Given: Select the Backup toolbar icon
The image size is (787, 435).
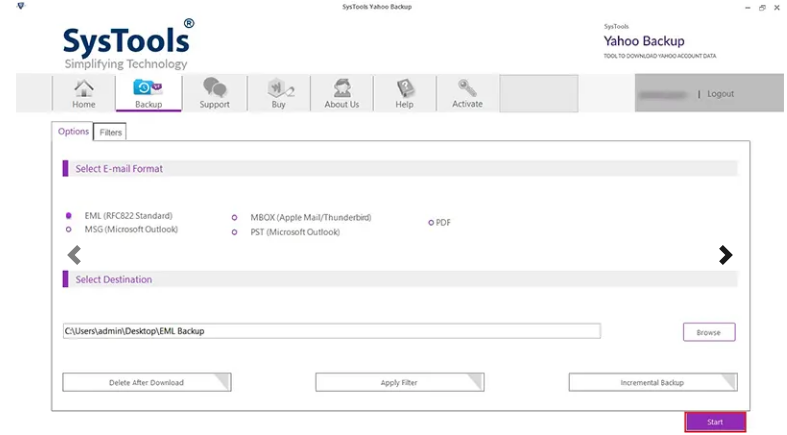Looking at the screenshot, I should coord(148,93).
